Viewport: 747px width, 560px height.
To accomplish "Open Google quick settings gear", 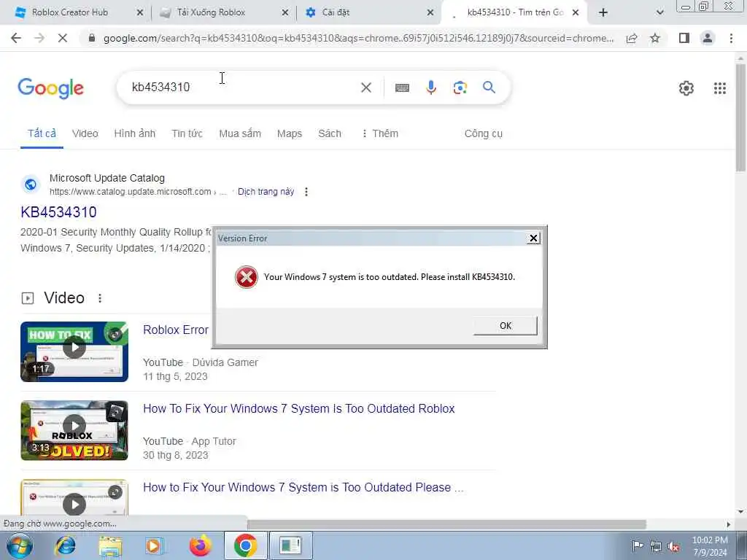I will click(686, 88).
